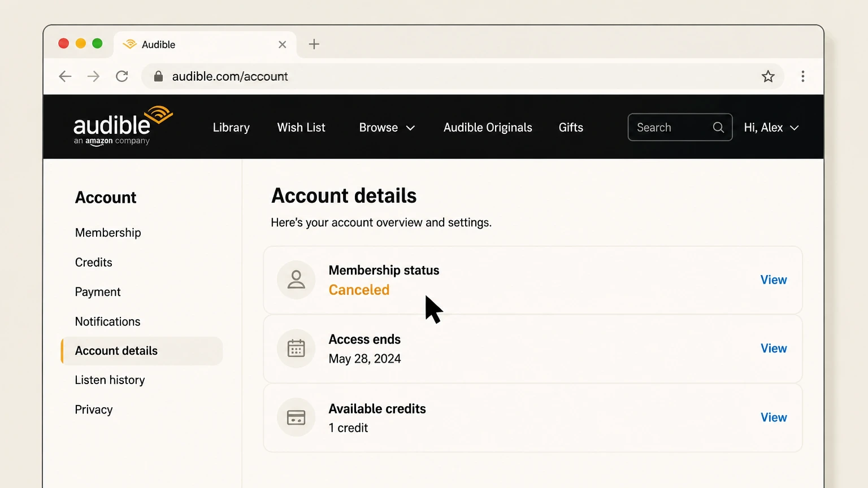Click the address bar URL audible.com/account

point(230,76)
